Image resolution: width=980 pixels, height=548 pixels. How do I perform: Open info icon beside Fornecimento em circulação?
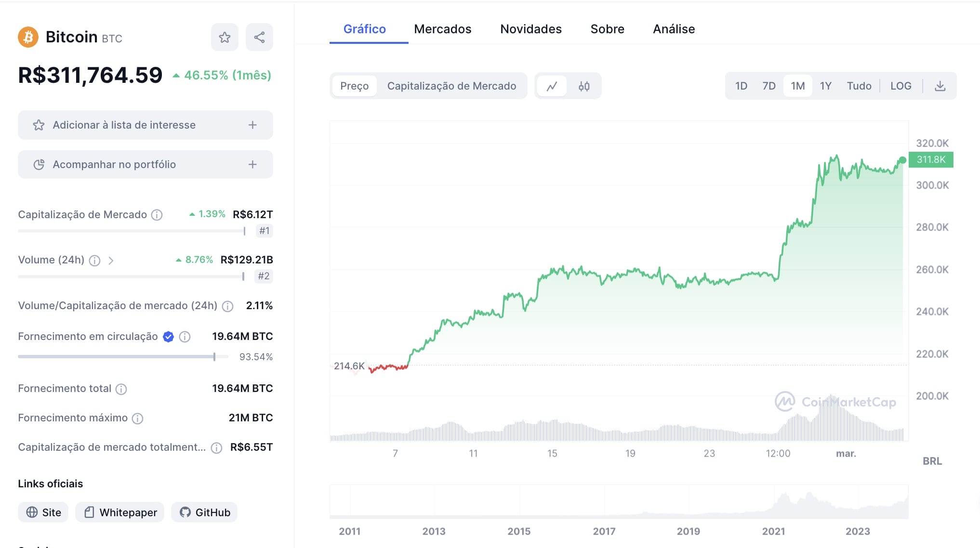(185, 337)
